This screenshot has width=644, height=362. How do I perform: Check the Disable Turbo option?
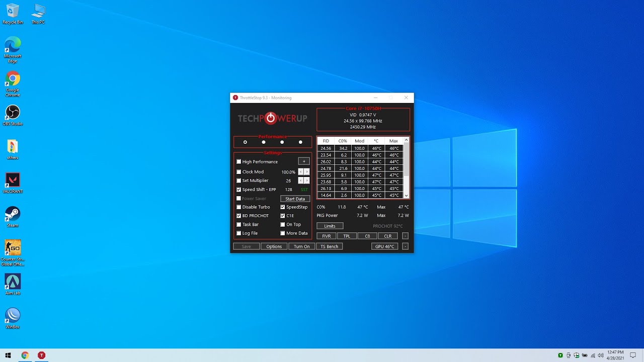[x=239, y=207]
